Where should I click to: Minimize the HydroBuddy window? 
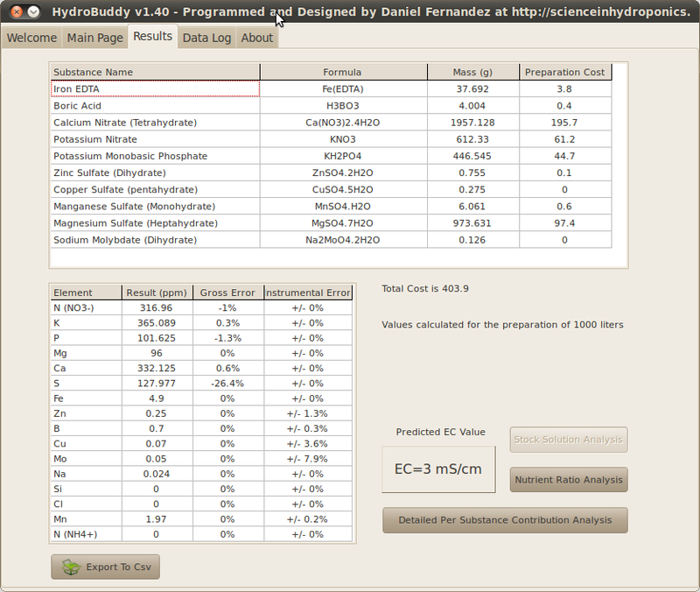(x=33, y=11)
